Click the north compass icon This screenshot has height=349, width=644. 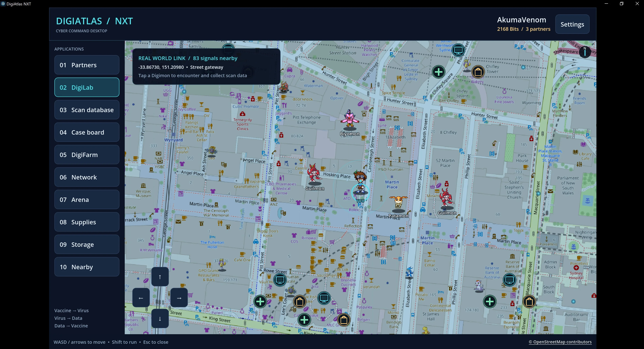[x=584, y=52]
